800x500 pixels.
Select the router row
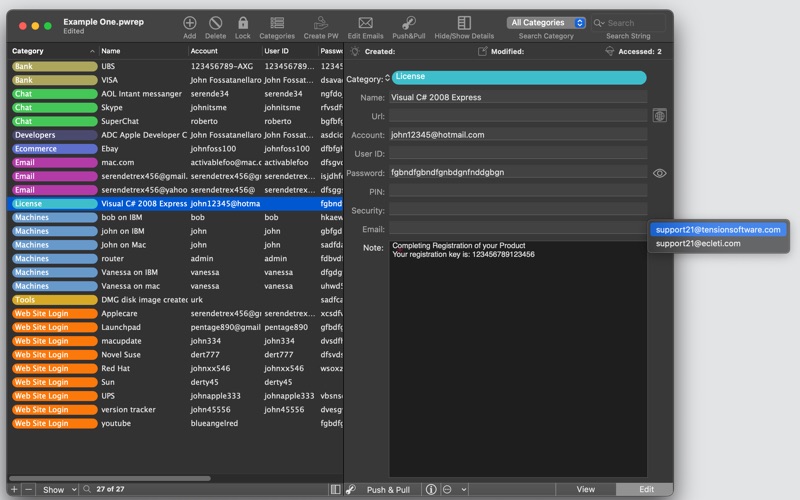(x=175, y=259)
